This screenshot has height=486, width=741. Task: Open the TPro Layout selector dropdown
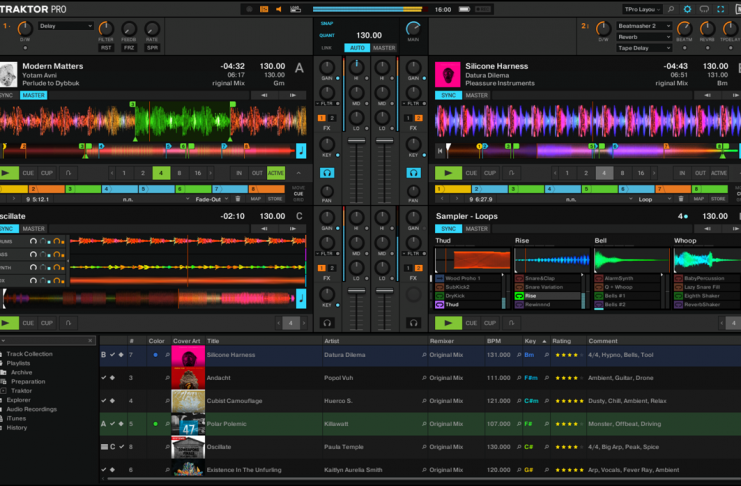coord(642,9)
